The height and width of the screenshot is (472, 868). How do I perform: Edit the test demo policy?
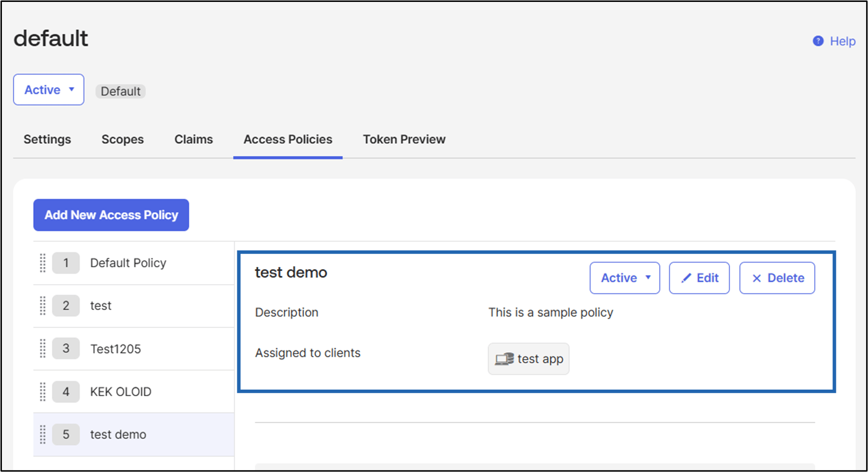click(699, 278)
